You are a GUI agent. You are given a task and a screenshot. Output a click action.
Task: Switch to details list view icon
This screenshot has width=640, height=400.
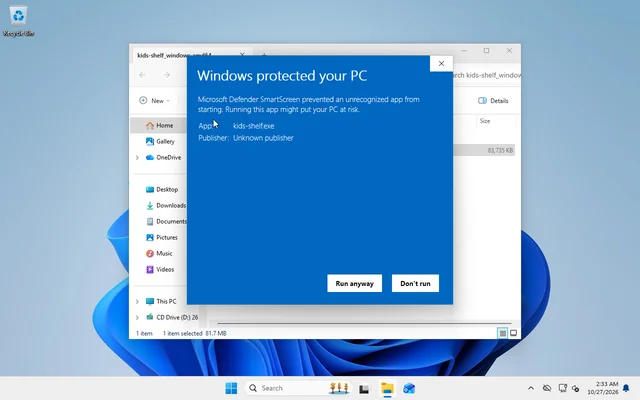[502, 333]
